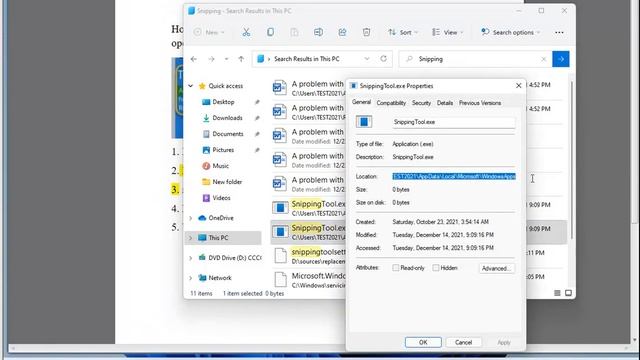Open Documents in navigation pane
Image resolution: width=640 pixels, height=360 pixels.
coord(228,134)
